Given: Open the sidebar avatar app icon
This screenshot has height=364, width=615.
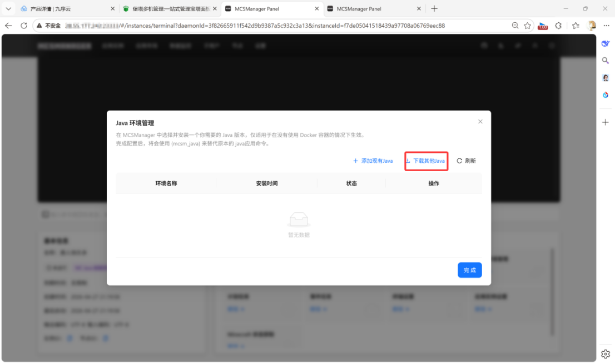Looking at the screenshot, I should point(606,78).
